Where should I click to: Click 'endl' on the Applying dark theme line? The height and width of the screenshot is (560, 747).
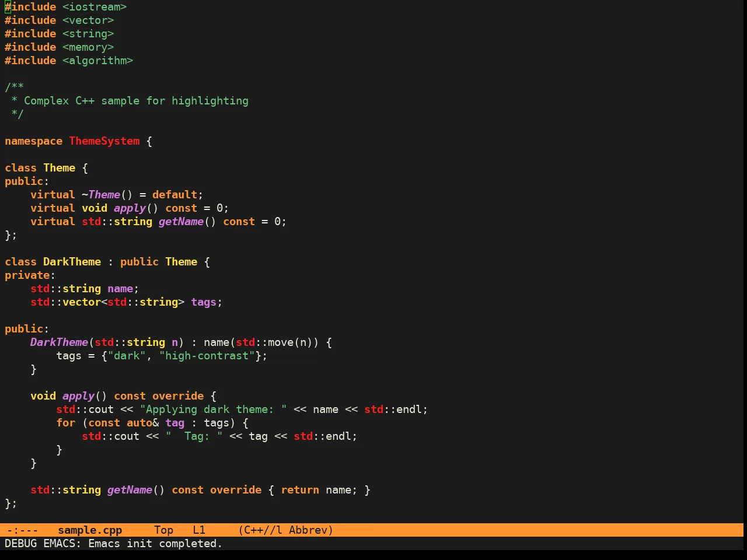[x=409, y=409]
